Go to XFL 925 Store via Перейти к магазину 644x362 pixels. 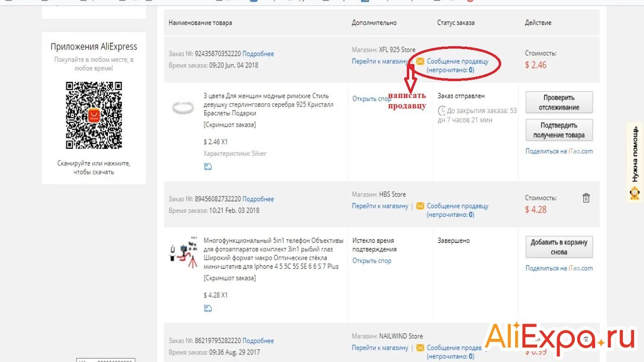point(380,61)
